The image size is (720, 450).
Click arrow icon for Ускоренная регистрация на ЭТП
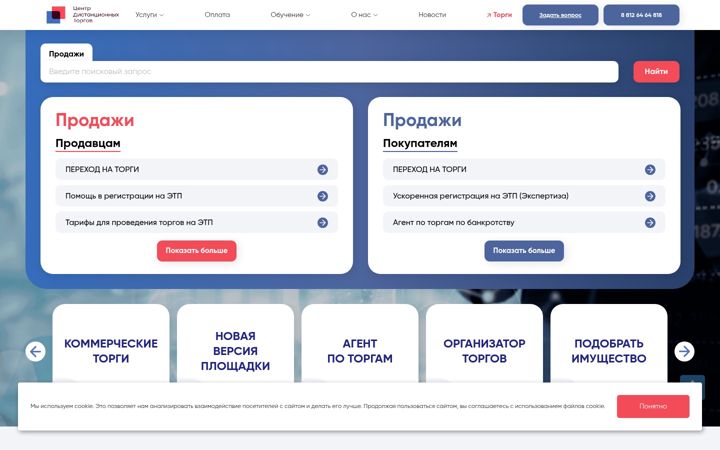tap(650, 196)
